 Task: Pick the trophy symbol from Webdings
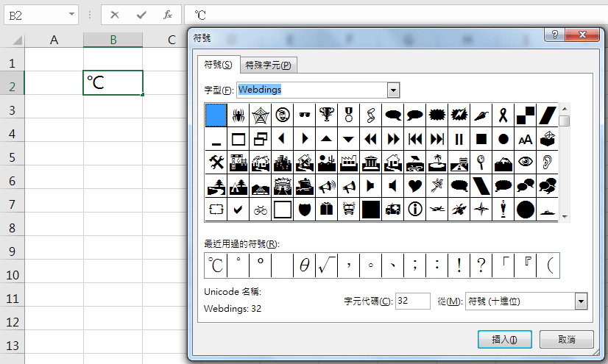point(327,115)
